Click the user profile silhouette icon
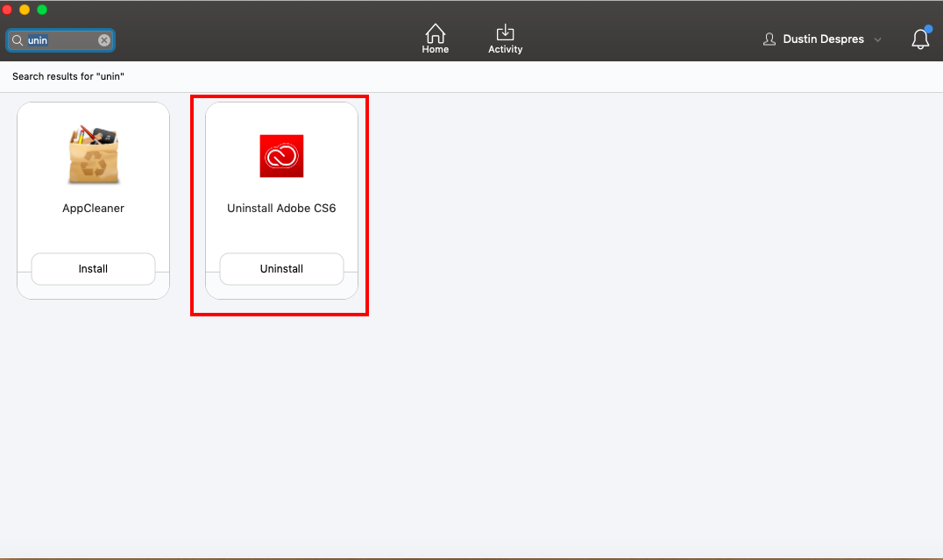This screenshot has height=560, width=943. tap(769, 39)
